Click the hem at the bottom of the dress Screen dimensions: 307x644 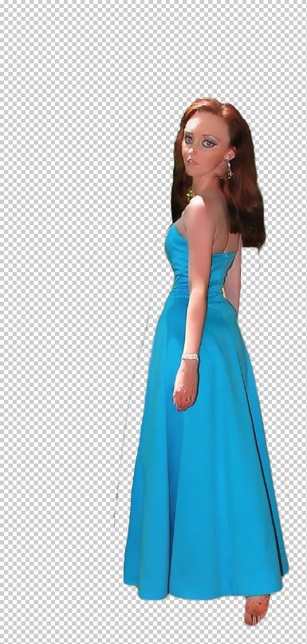point(205,591)
